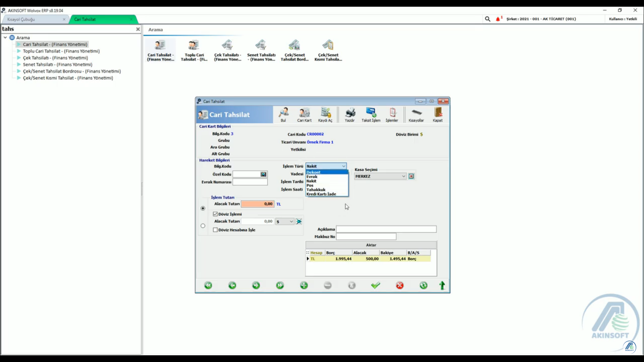644x362 pixels.
Task: Click the Bul search icon in Cari Tahsilat toolbar
Action: [283, 115]
